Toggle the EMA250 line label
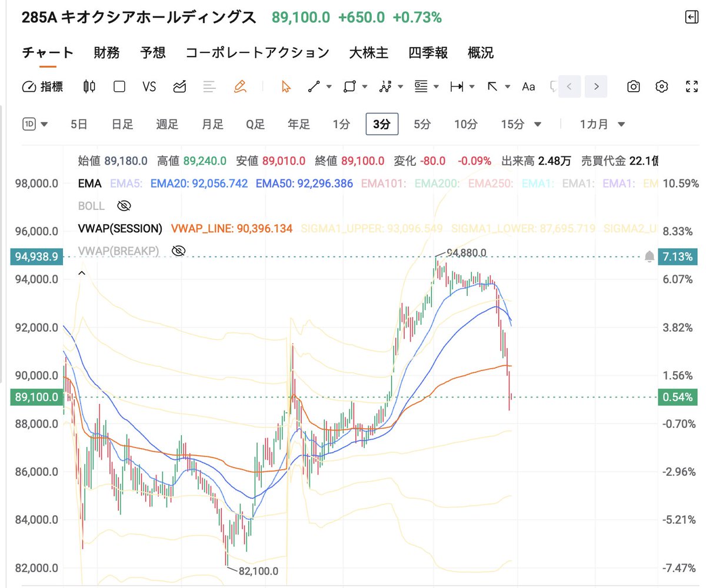The width and height of the screenshot is (706, 588). [489, 183]
